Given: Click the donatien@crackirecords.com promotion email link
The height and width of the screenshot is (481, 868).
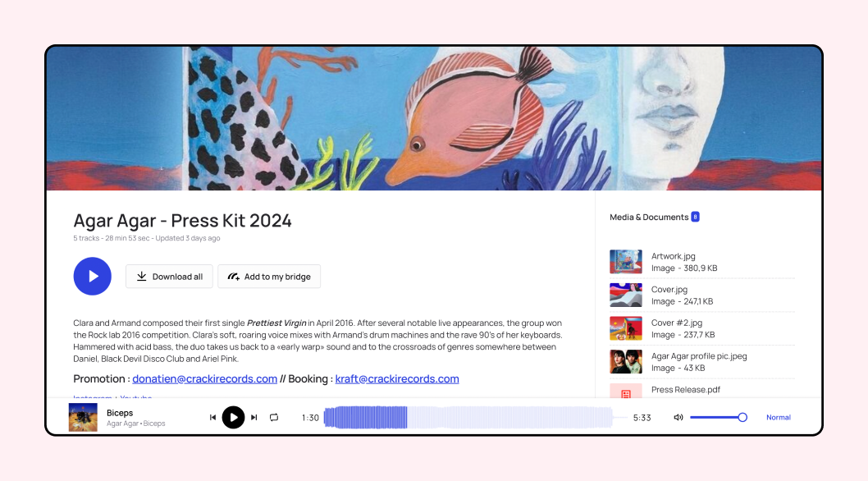Looking at the screenshot, I should [204, 379].
